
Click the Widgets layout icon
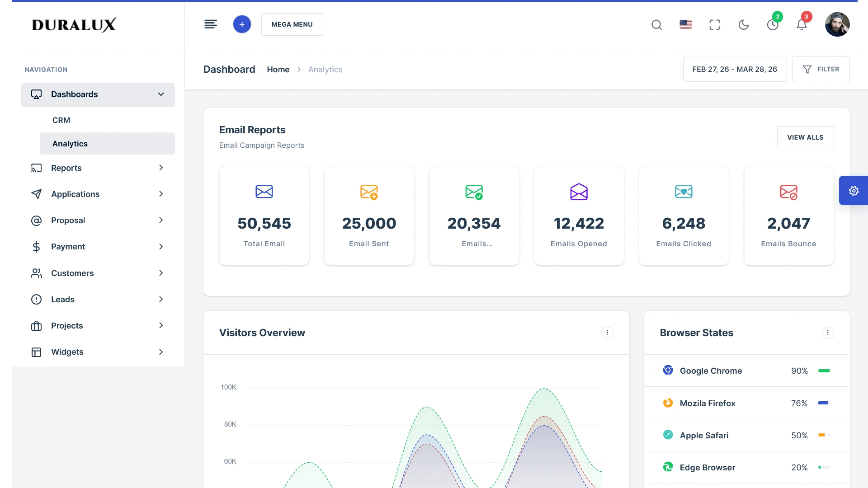(36, 352)
